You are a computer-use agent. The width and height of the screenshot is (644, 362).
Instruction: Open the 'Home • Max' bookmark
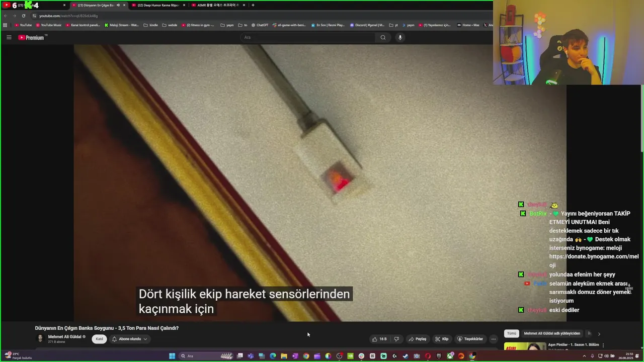(468, 25)
